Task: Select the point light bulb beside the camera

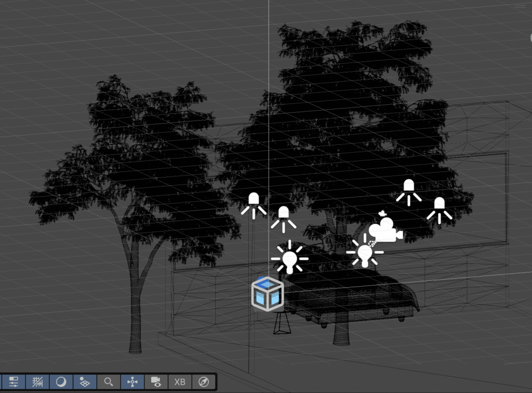Action: [x=365, y=254]
